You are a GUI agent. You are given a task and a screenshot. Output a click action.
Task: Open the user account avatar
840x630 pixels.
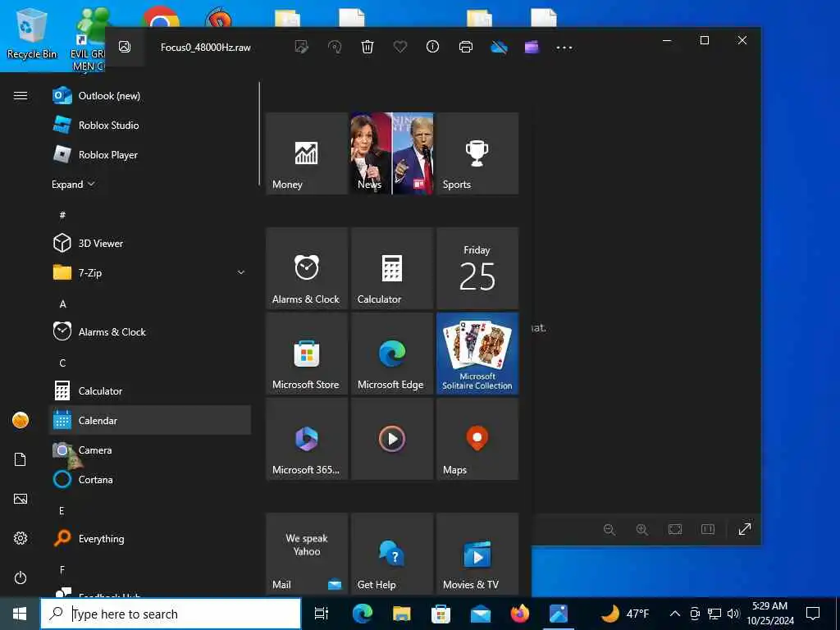(x=21, y=421)
